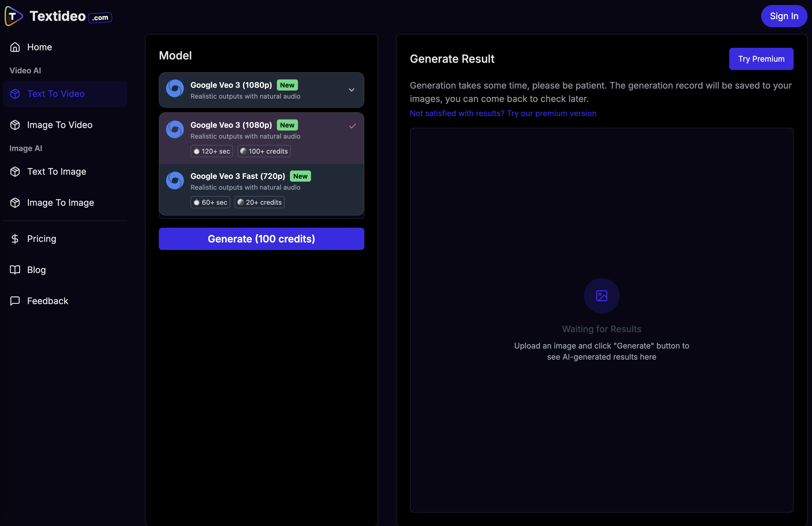
Task: Collapse the model dropdown using the chevron arrow
Action: click(x=351, y=90)
